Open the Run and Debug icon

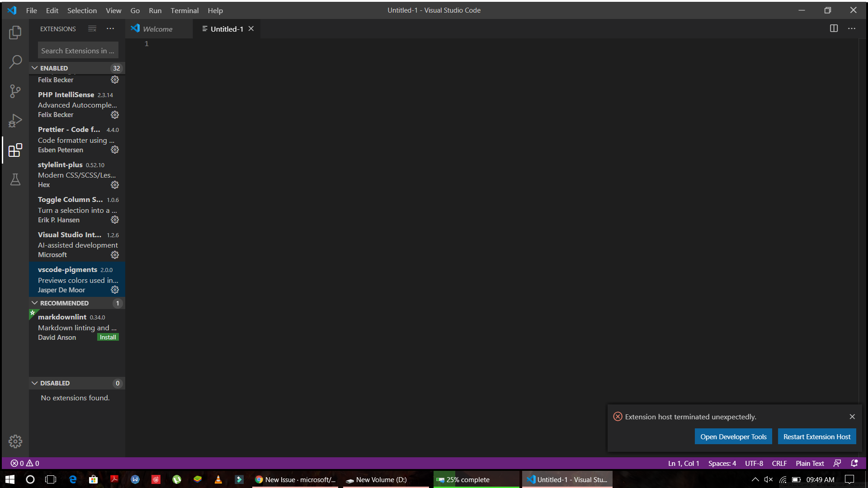tap(15, 121)
